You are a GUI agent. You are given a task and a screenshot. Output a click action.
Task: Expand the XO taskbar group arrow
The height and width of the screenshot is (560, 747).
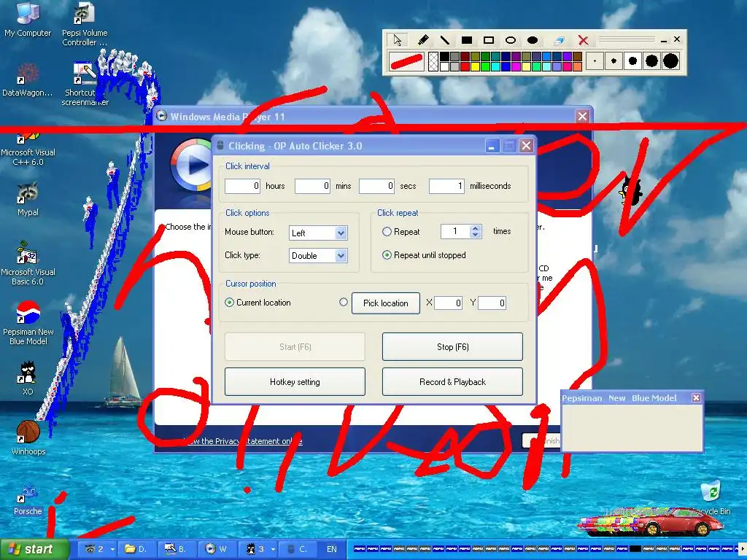coord(273,549)
